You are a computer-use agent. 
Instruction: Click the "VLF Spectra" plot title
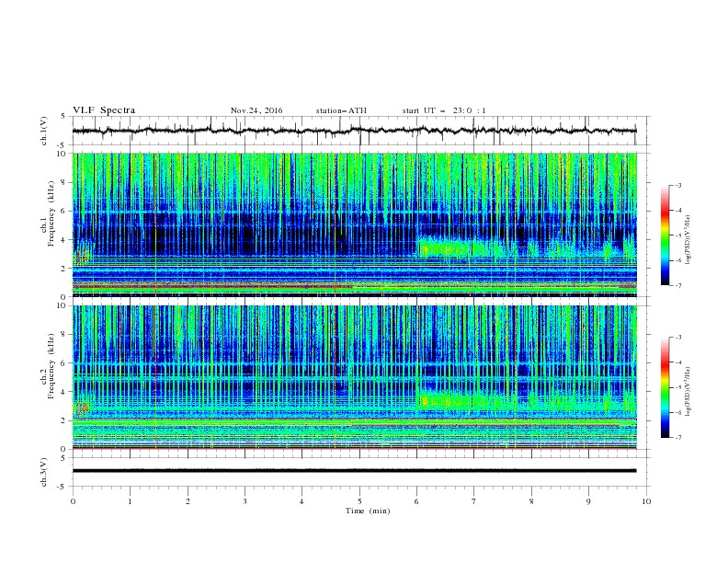point(104,110)
